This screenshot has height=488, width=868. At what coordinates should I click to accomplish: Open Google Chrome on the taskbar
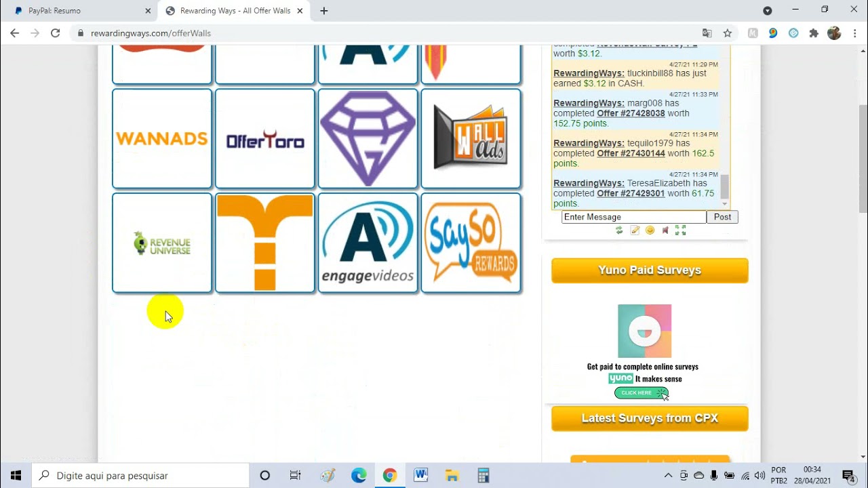pos(389,475)
